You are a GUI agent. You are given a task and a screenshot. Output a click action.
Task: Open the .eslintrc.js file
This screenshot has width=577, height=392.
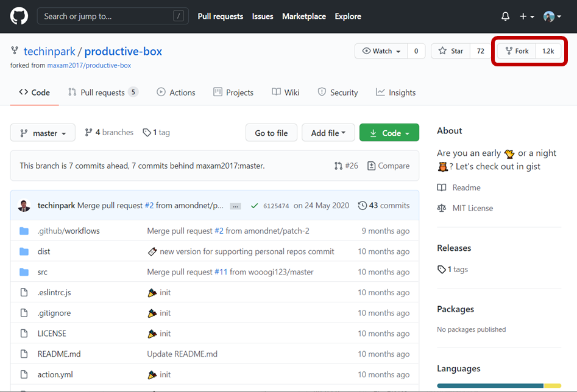54,293
